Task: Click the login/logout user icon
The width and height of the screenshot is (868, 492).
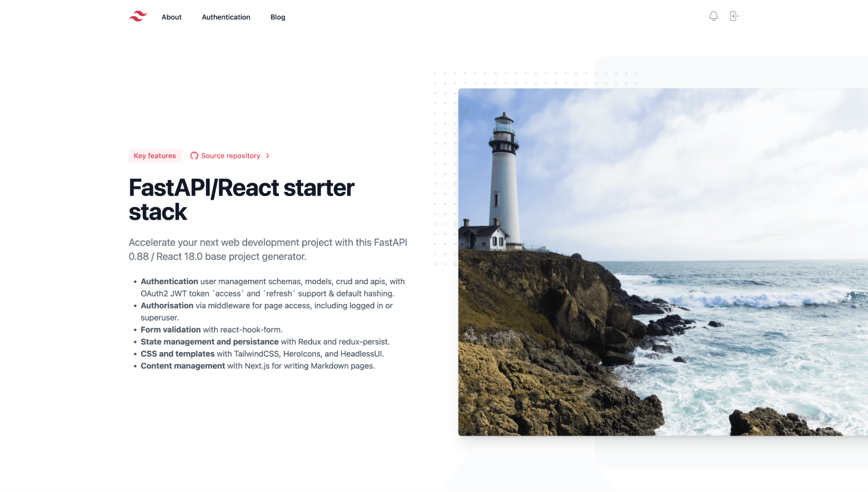Action: click(x=734, y=16)
